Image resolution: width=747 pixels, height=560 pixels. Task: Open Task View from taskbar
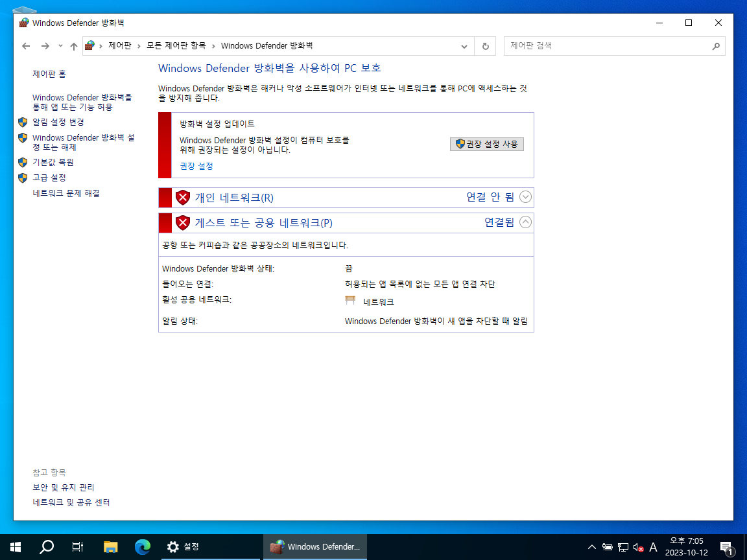pyautogui.click(x=78, y=546)
